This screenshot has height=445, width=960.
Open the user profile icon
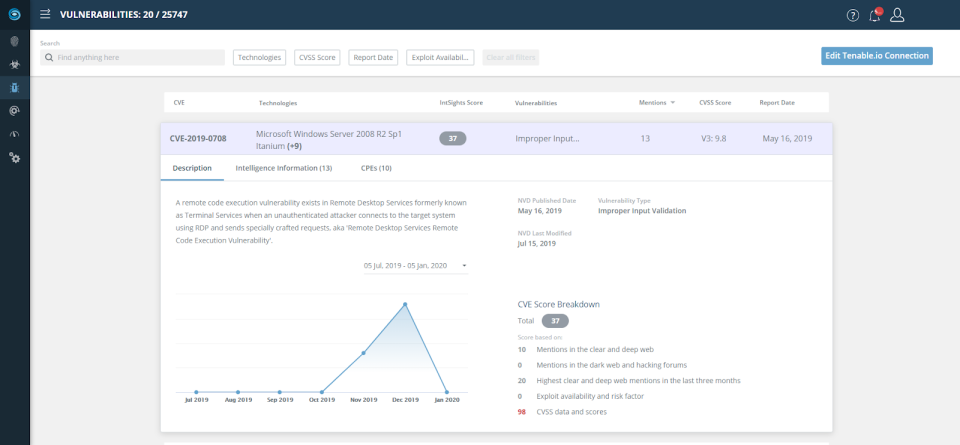897,15
